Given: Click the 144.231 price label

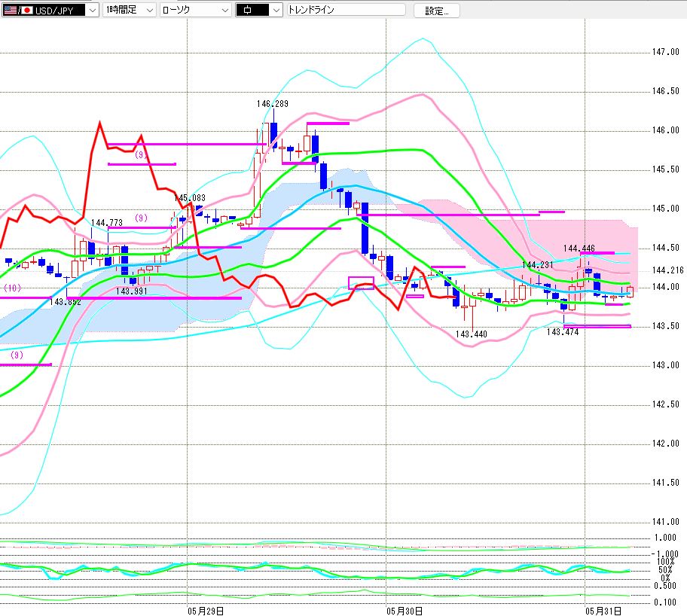Looking at the screenshot, I should pos(538,264).
